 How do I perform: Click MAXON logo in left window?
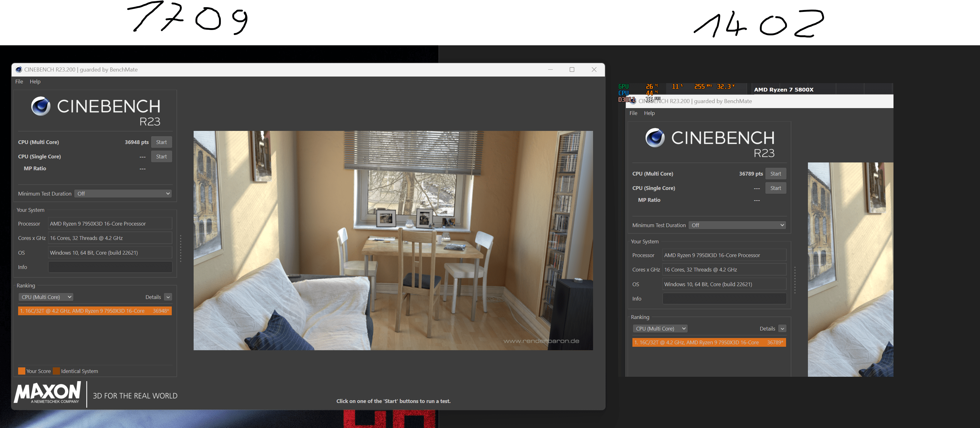[47, 393]
